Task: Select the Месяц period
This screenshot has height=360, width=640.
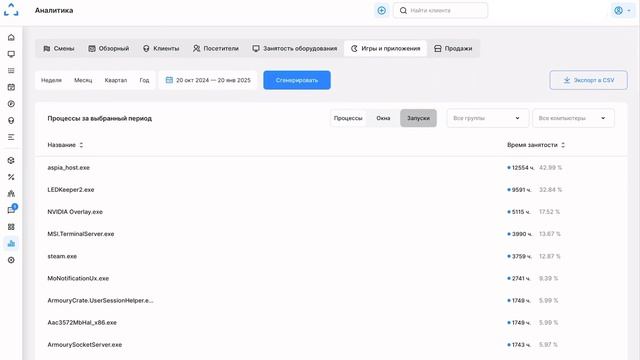Action: coord(83,80)
